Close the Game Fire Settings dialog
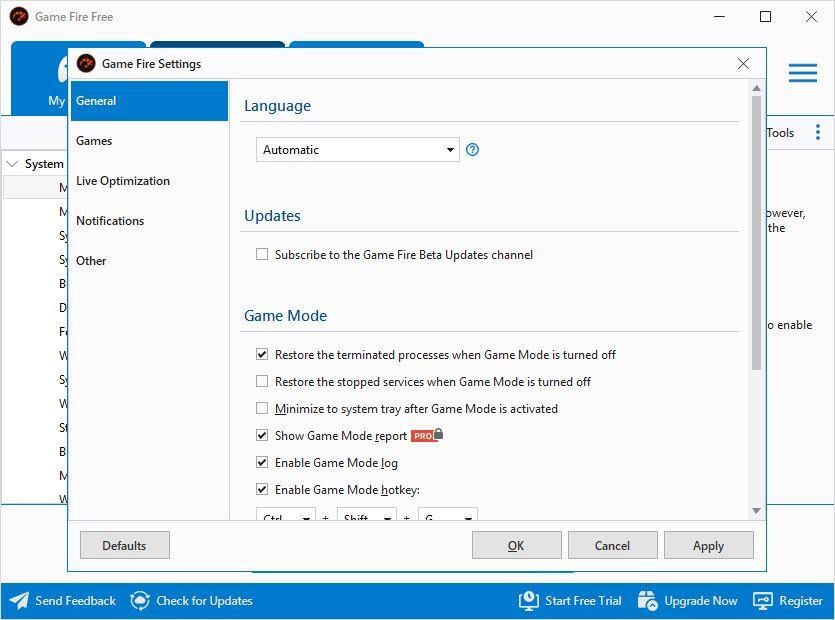Screen dimensions: 835x620 coord(743,63)
